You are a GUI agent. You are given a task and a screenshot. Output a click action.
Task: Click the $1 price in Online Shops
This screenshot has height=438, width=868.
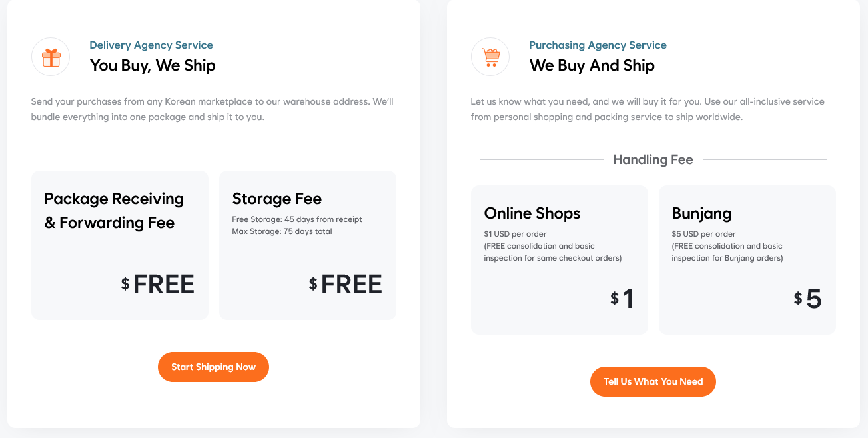(622, 299)
